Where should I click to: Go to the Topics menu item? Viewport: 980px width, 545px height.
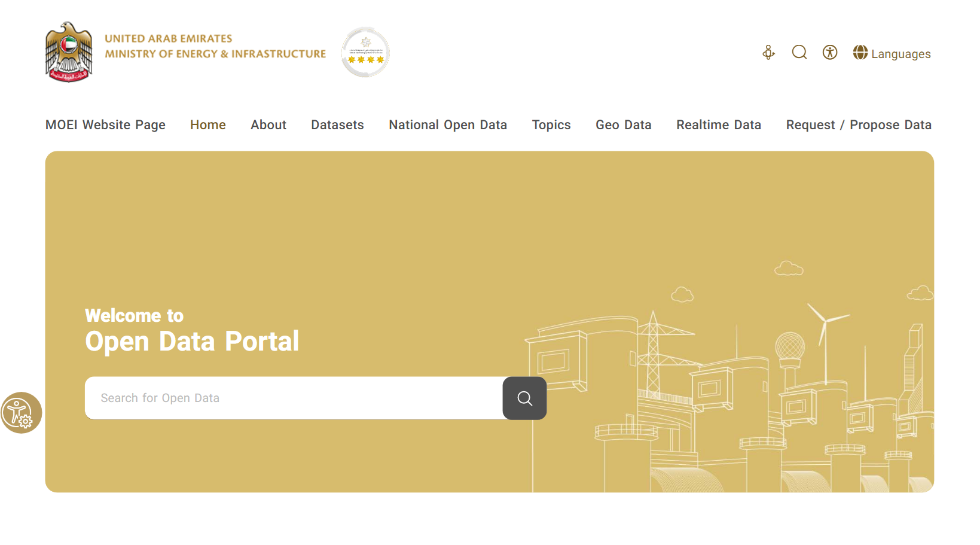[x=551, y=125]
